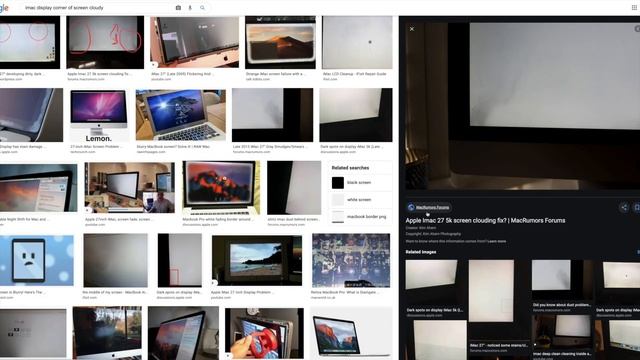The height and width of the screenshot is (360, 640).
Task: Click the 'Learn more' link in preview panel
Action: coord(497,241)
